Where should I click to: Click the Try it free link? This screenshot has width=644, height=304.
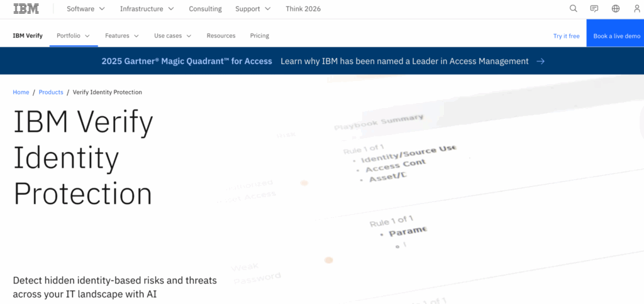tap(567, 36)
